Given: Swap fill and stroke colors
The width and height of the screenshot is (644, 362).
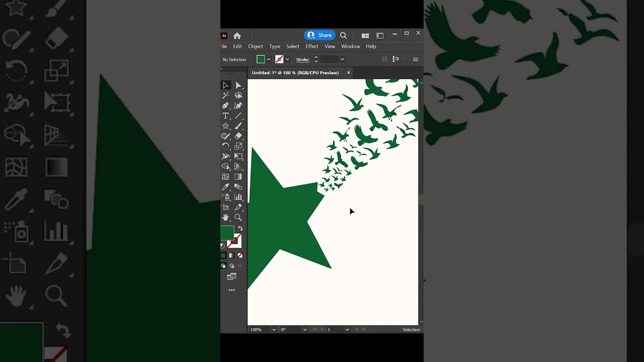Looking at the screenshot, I should point(240,229).
